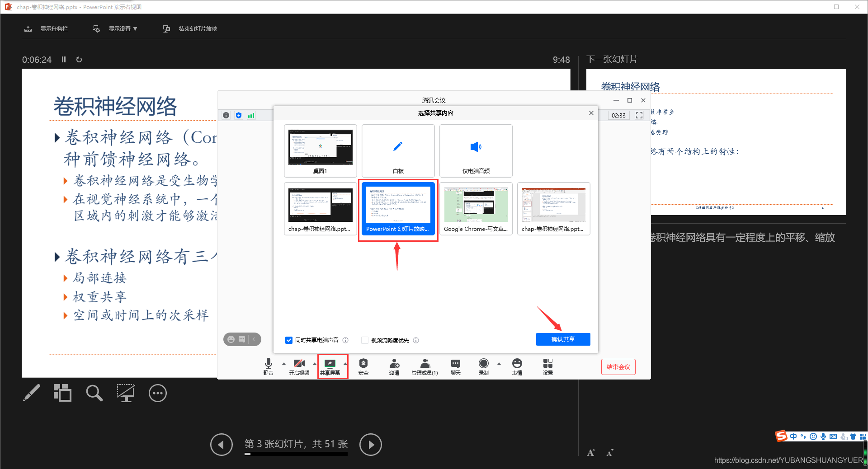The image size is (868, 469).
Task: Click meeting info icon in Tencent Meeting header
Action: 226,115
